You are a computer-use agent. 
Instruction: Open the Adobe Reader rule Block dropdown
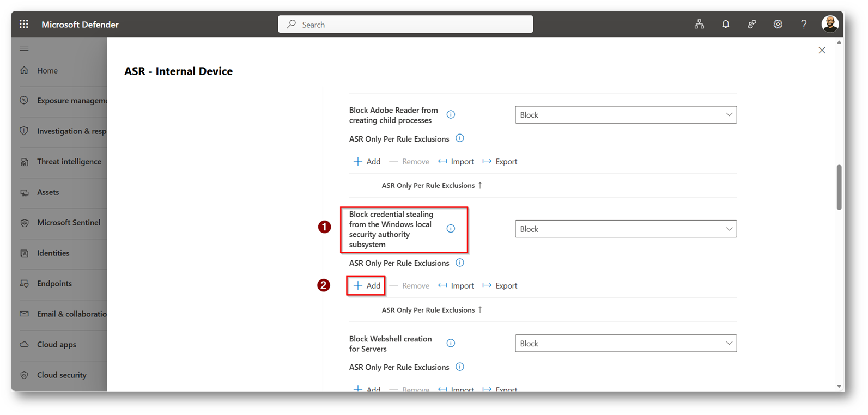click(626, 115)
